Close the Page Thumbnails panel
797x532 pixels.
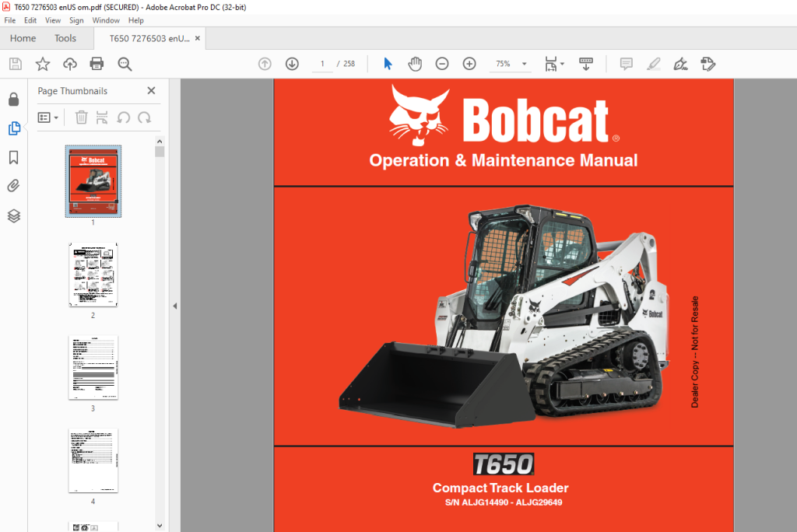151,90
